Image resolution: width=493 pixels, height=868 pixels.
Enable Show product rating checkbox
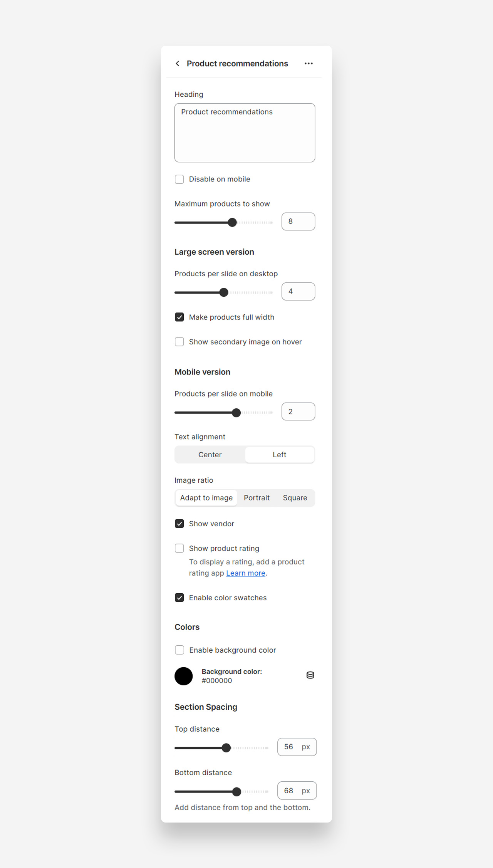179,548
